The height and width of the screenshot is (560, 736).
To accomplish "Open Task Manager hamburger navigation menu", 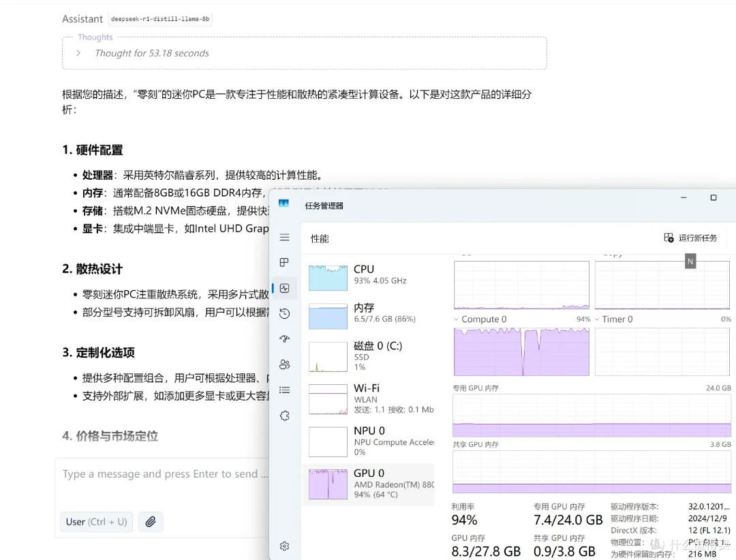I will [284, 238].
